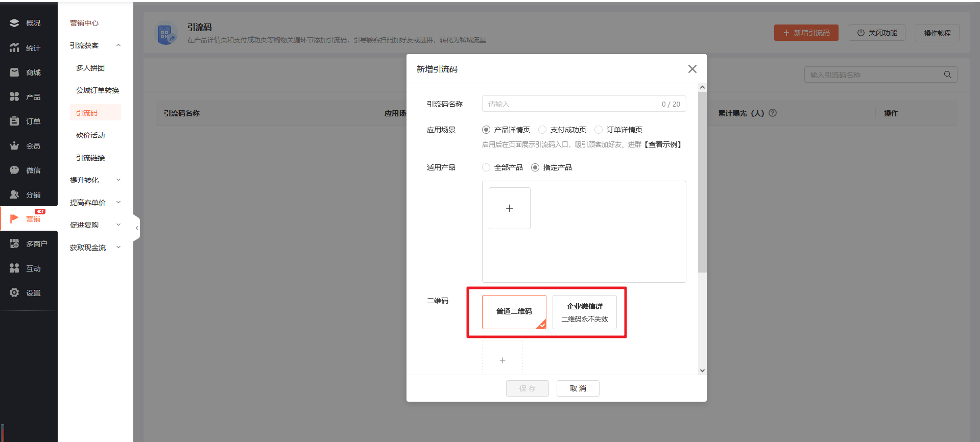Click the search magnifier icon

947,75
